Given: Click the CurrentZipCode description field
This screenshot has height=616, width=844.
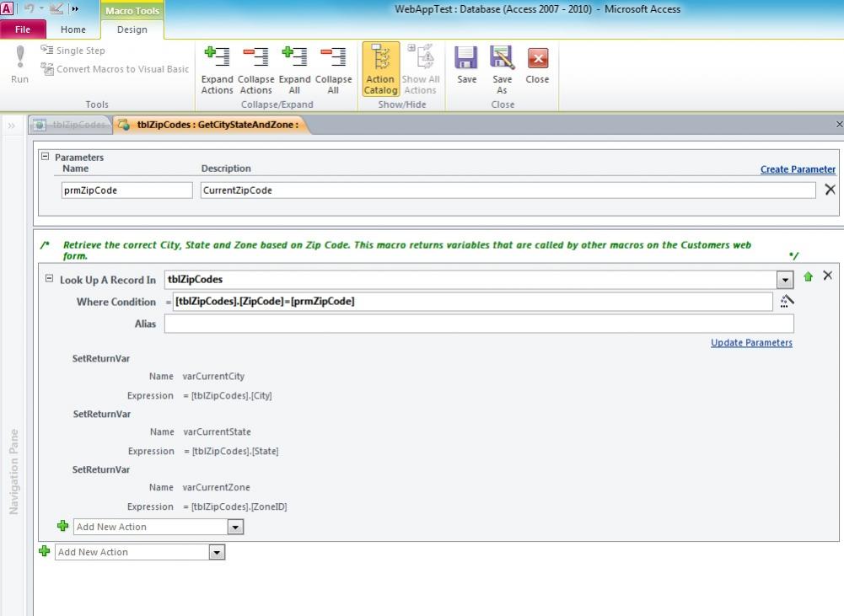Looking at the screenshot, I should click(x=508, y=190).
